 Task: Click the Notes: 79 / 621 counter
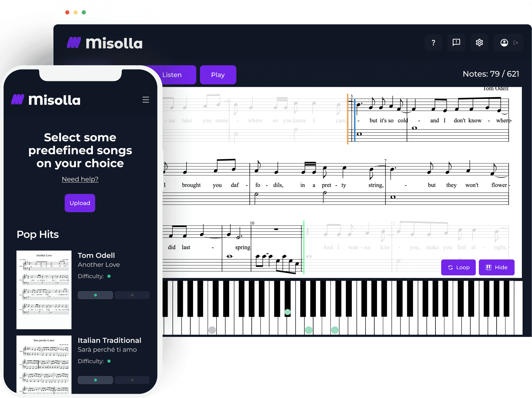[x=491, y=74]
